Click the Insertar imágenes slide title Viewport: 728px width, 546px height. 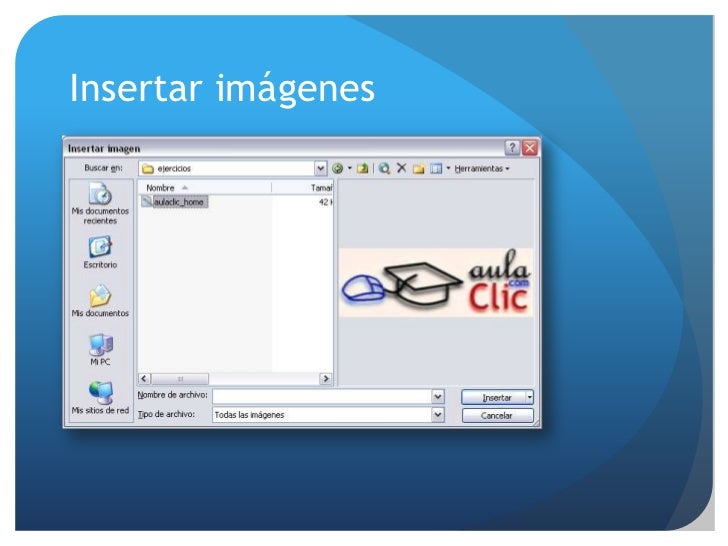click(x=222, y=88)
